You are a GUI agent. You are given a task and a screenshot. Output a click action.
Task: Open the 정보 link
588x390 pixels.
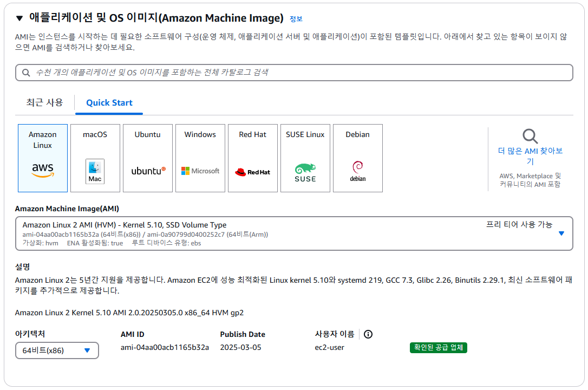click(296, 19)
